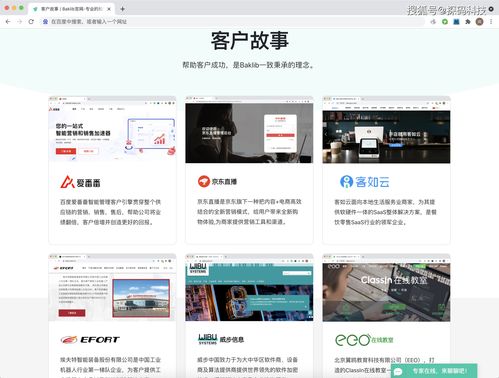
Task: Open the 客如云 website screenshot thumbnail
Action: coord(386,130)
